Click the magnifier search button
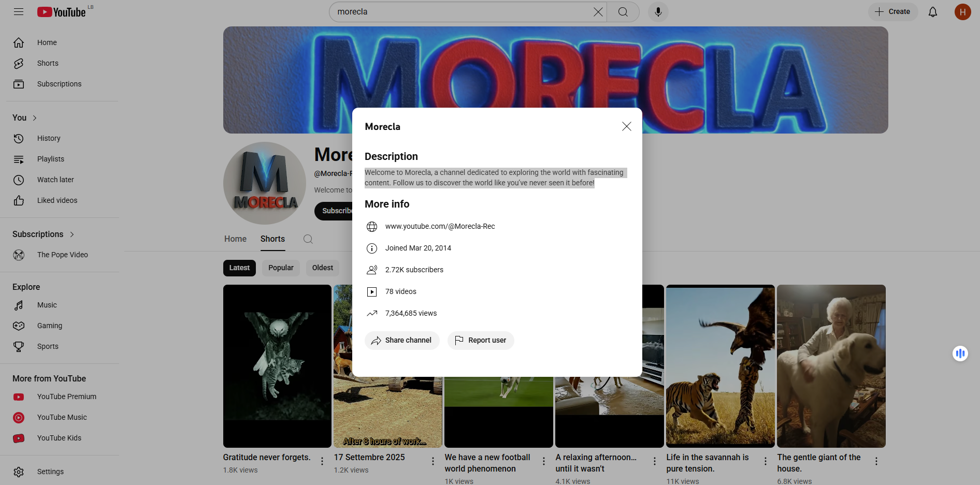This screenshot has height=485, width=980. coord(623,12)
